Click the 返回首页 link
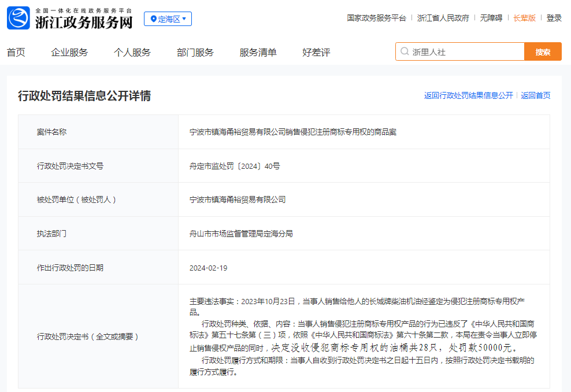 [536, 95]
